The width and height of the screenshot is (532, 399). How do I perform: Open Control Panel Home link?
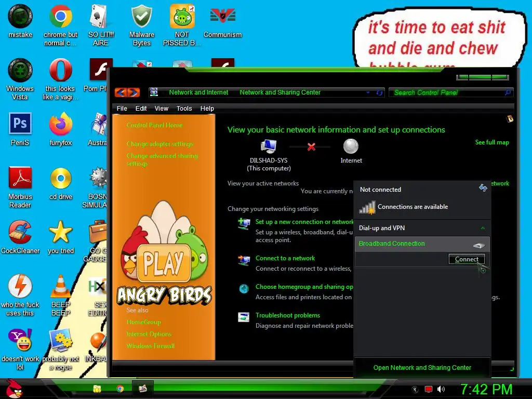tap(154, 125)
